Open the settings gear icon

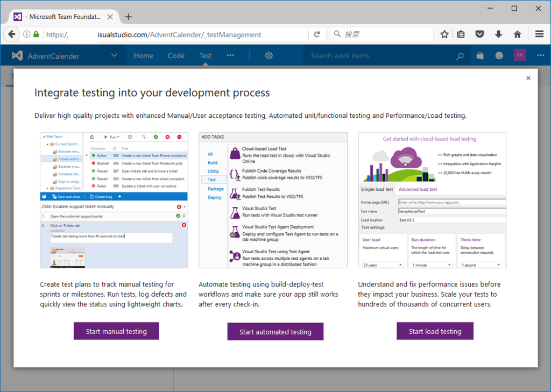coord(269,55)
